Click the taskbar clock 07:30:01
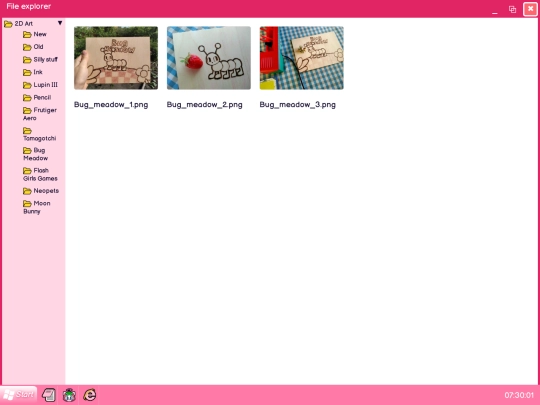Image resolution: width=540 pixels, height=405 pixels. click(519, 395)
